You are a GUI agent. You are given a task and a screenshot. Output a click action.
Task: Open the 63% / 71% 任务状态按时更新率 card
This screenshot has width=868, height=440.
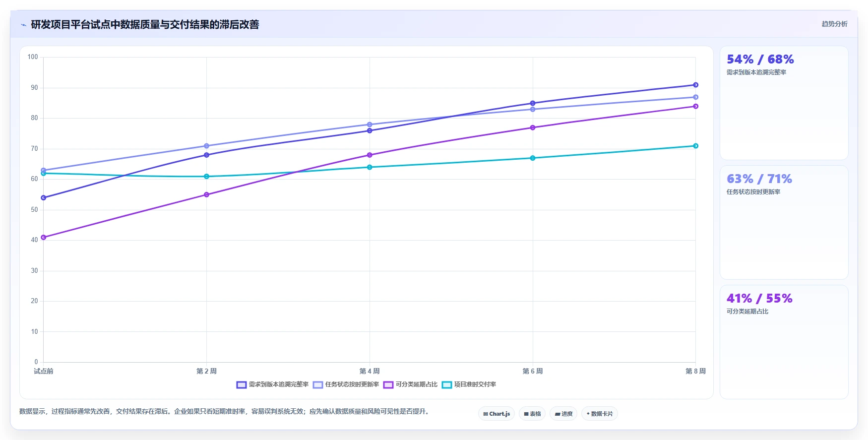pos(784,223)
